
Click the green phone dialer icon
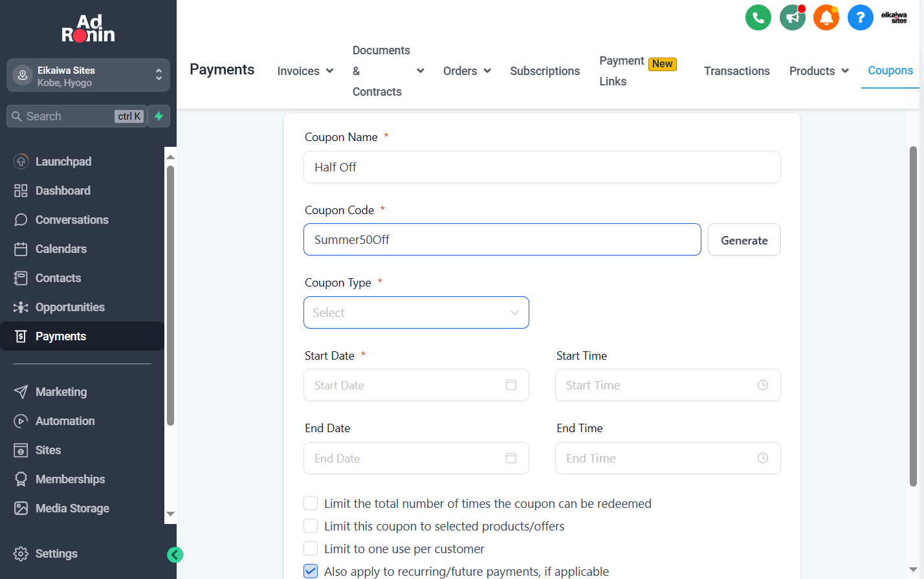758,17
